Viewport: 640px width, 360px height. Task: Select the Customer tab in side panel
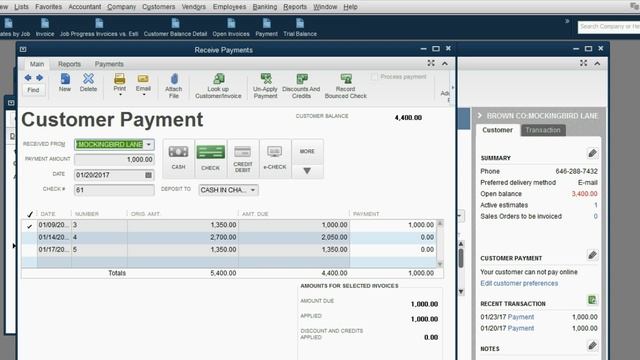[497, 130]
